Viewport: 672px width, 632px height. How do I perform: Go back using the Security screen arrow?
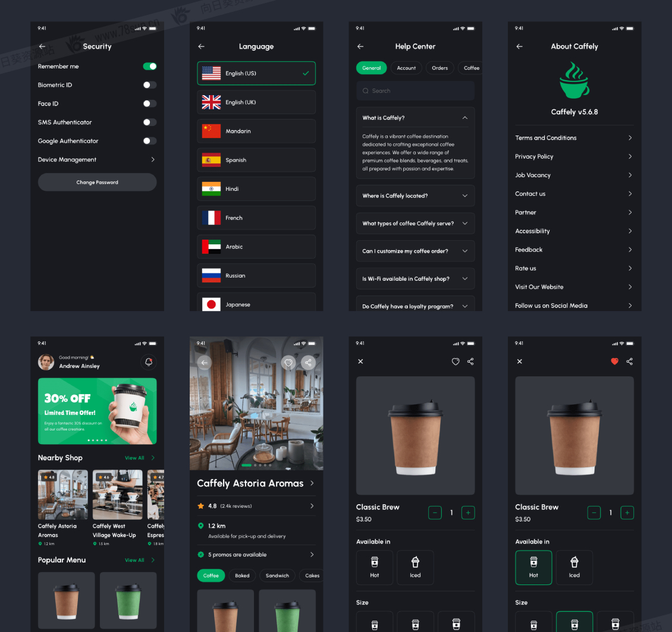coord(42,46)
